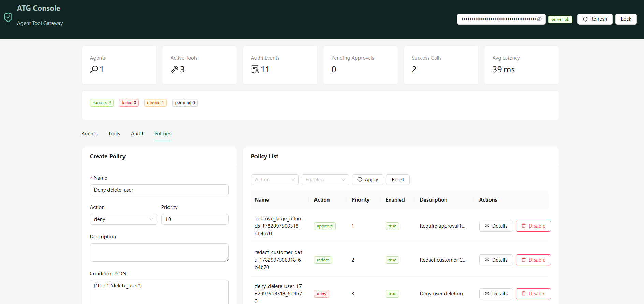Click the Priority input field
The width and height of the screenshot is (644, 304).
click(x=195, y=219)
